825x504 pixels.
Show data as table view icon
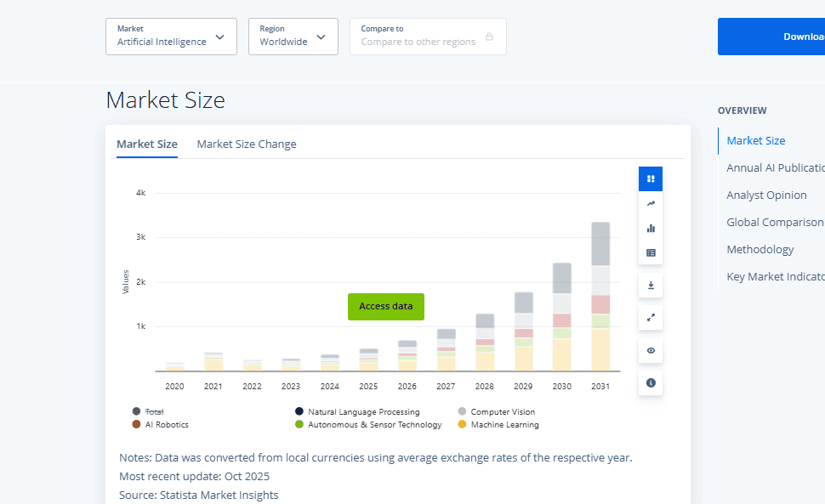[651, 252]
